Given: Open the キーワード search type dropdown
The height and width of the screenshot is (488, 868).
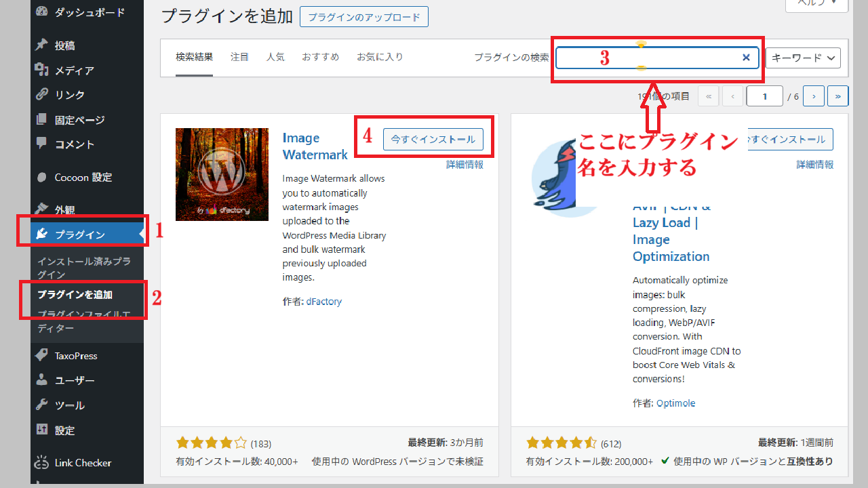Looking at the screenshot, I should (803, 58).
